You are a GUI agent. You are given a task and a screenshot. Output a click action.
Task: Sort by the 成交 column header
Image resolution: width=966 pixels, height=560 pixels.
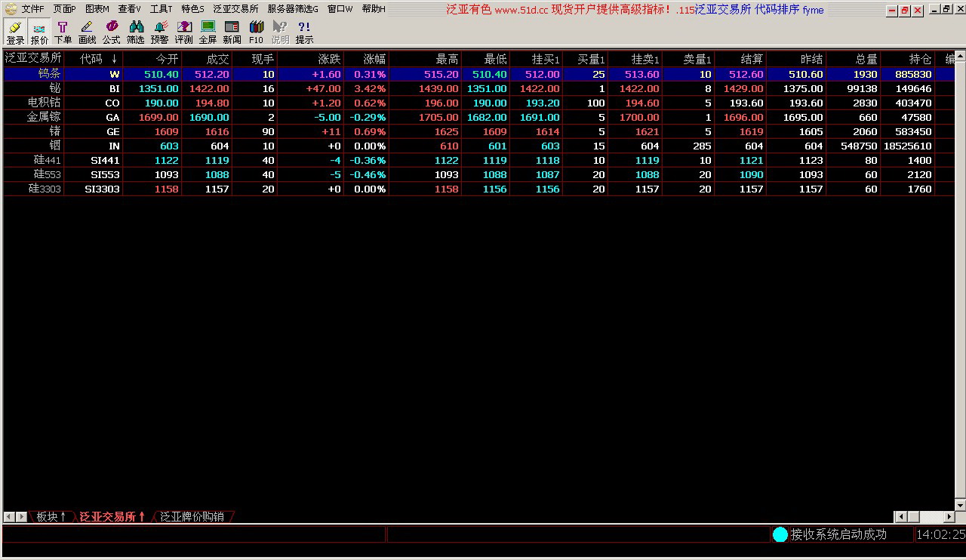pos(207,59)
